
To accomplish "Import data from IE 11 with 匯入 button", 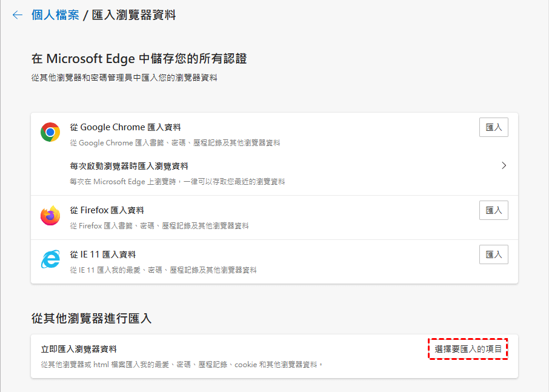I will pos(494,254).
